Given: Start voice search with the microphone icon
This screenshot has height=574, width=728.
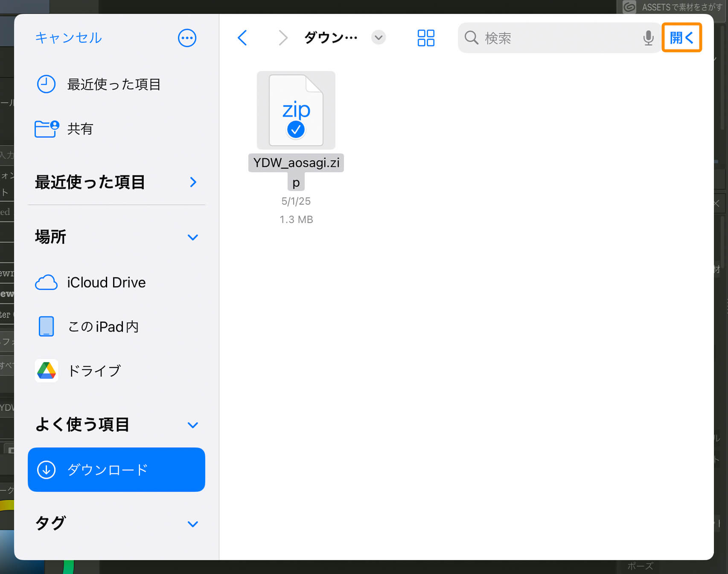Looking at the screenshot, I should point(648,38).
